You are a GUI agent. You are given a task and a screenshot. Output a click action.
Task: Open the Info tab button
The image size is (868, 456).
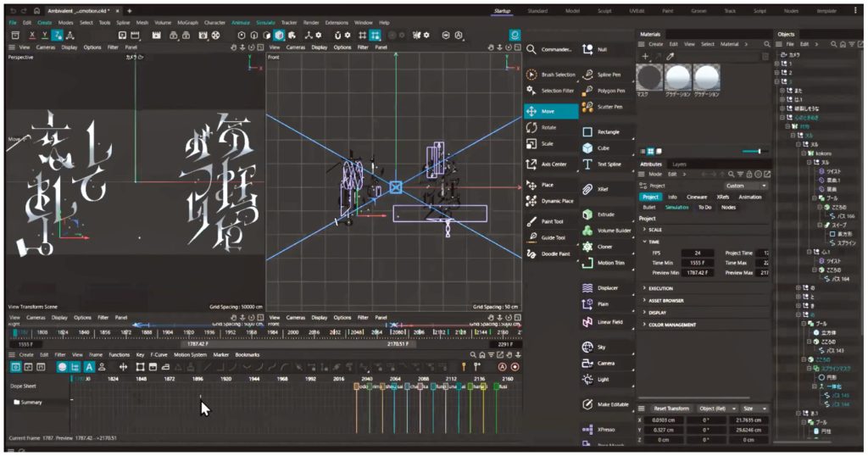[x=672, y=197]
